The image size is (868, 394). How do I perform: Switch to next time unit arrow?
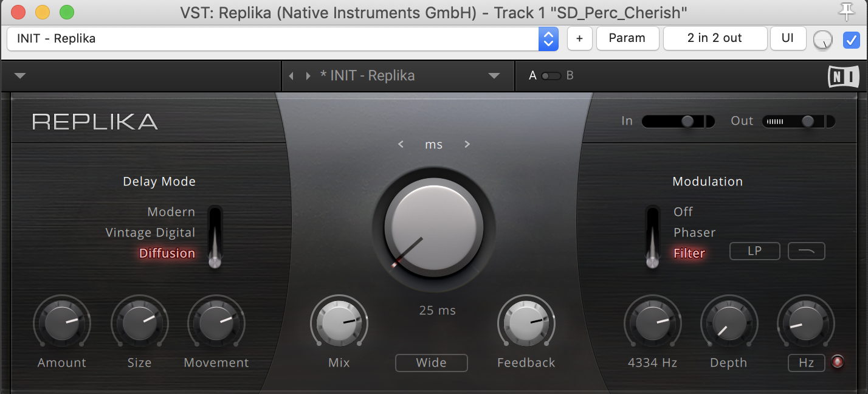click(467, 144)
